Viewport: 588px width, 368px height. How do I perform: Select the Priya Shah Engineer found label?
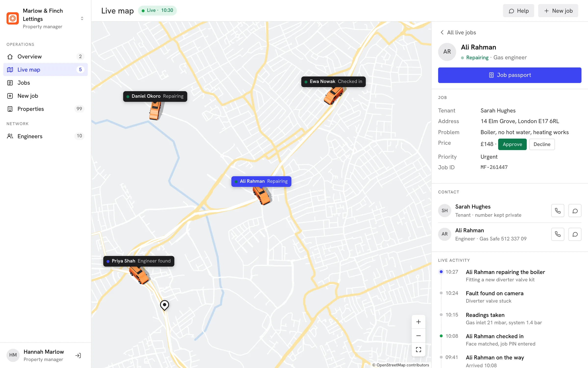(139, 261)
